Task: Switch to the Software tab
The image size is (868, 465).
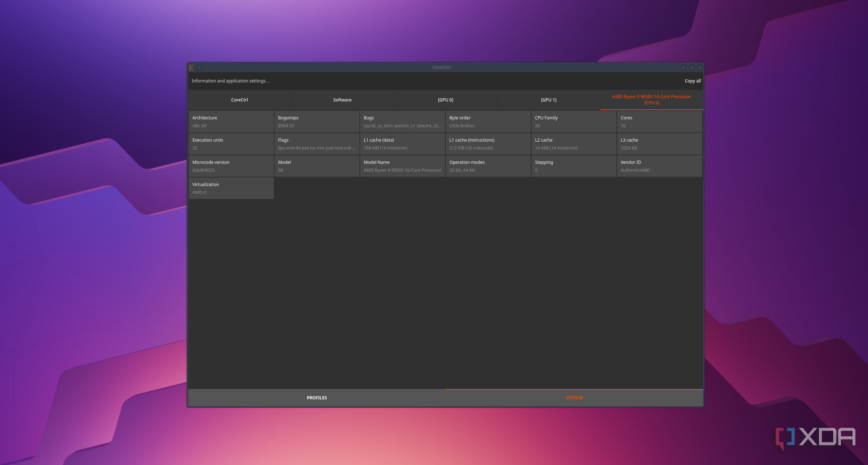Action: 342,100
